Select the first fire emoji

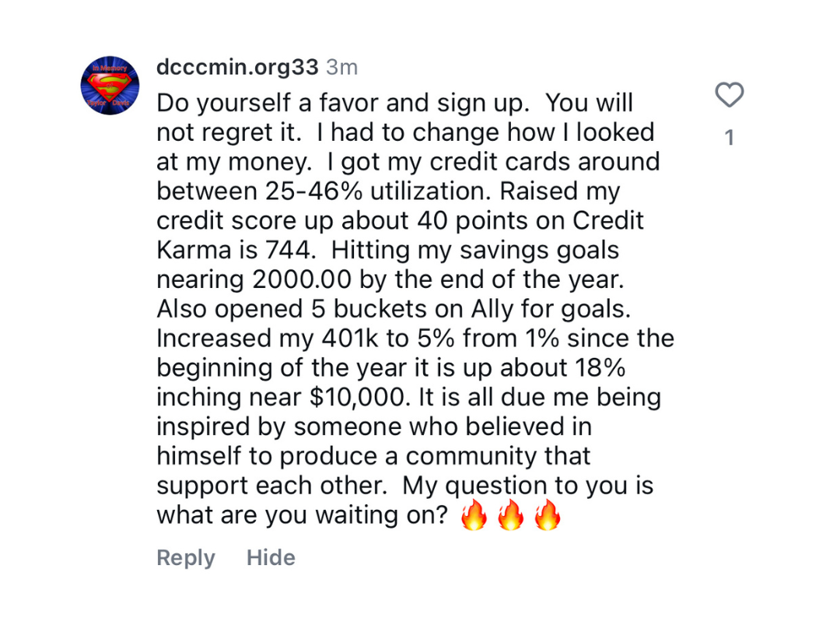tap(474, 514)
